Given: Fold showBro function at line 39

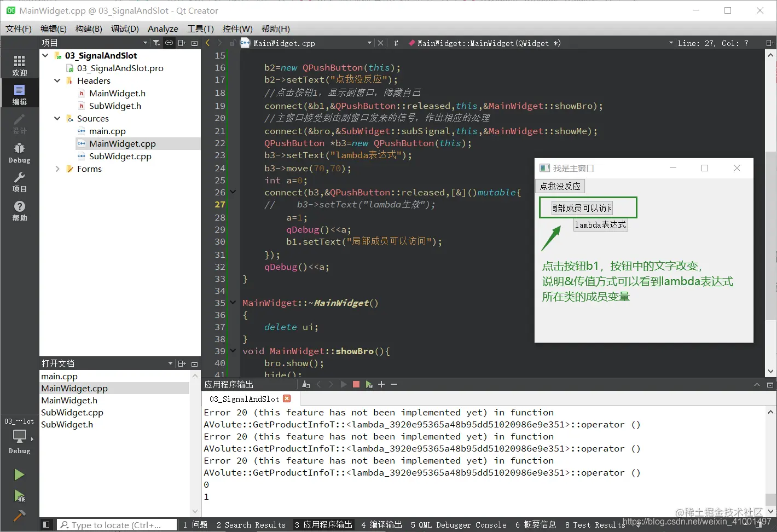Looking at the screenshot, I should 233,351.
